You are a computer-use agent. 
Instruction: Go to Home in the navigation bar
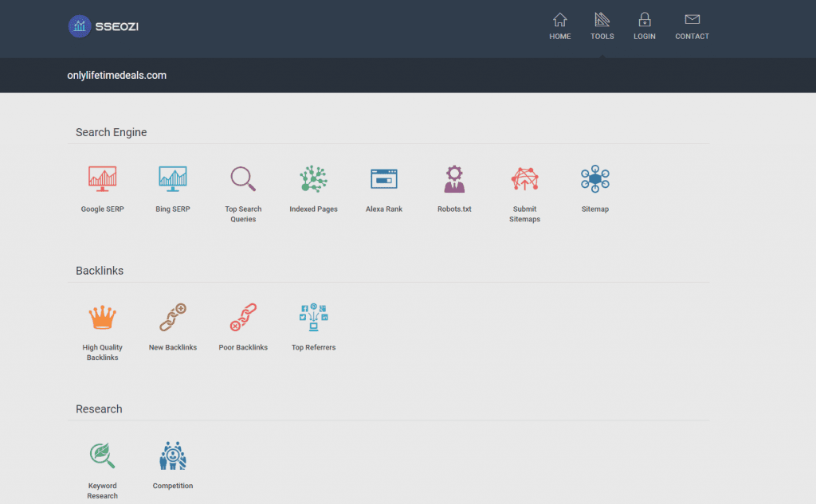pyautogui.click(x=560, y=26)
